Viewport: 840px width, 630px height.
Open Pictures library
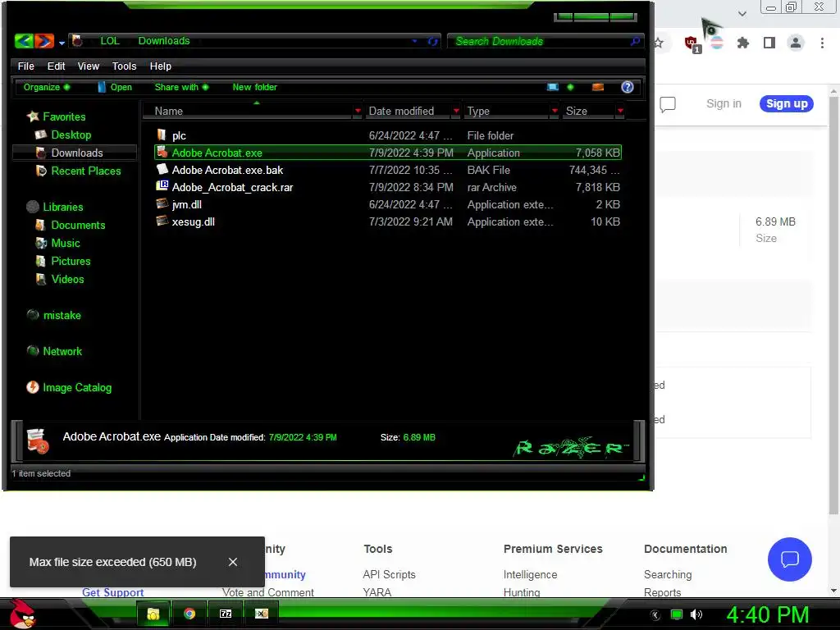pos(71,261)
